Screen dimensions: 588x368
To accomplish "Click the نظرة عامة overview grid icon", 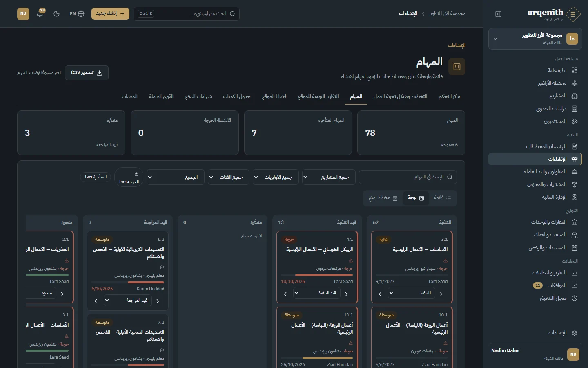I will point(575,70).
